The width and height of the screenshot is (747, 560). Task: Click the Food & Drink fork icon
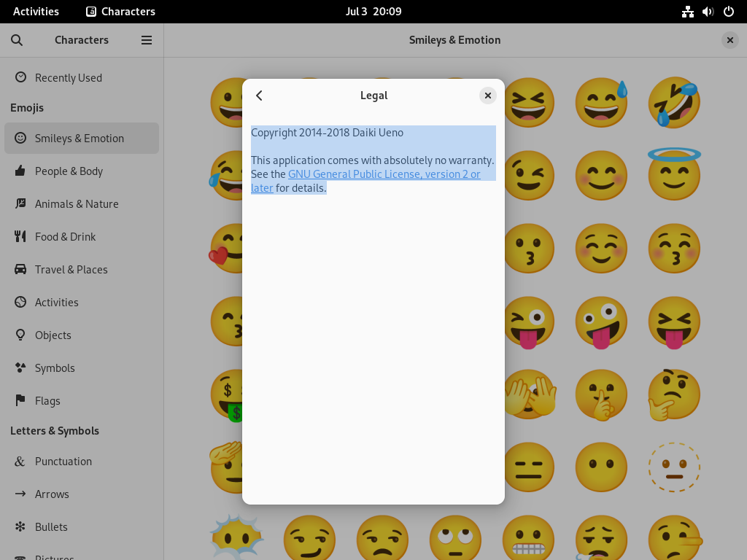point(20,236)
